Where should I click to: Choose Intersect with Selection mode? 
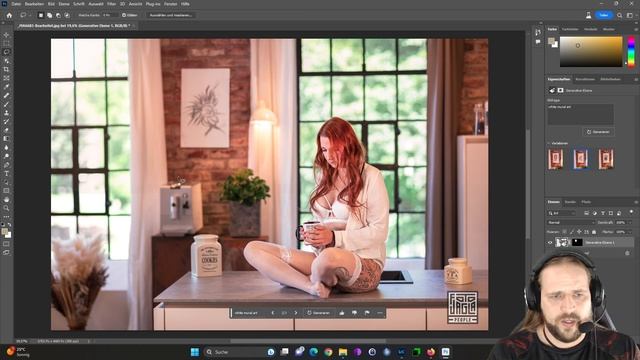coord(67,15)
